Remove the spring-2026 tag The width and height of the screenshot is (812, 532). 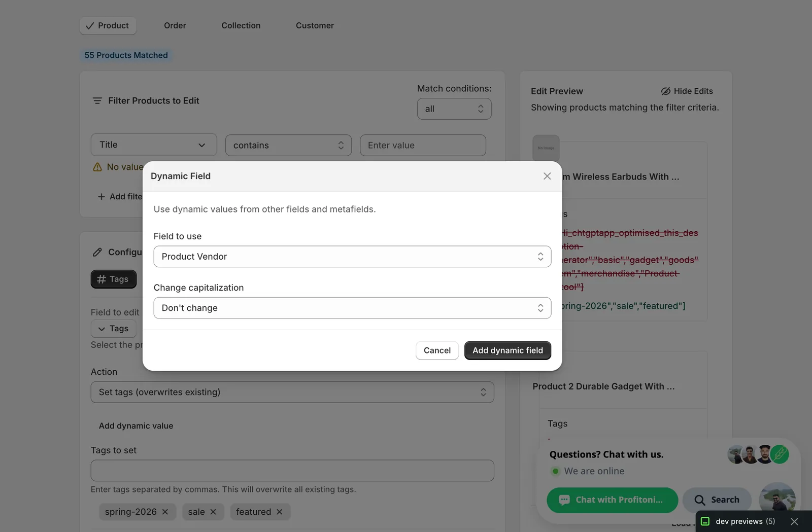[x=165, y=512]
